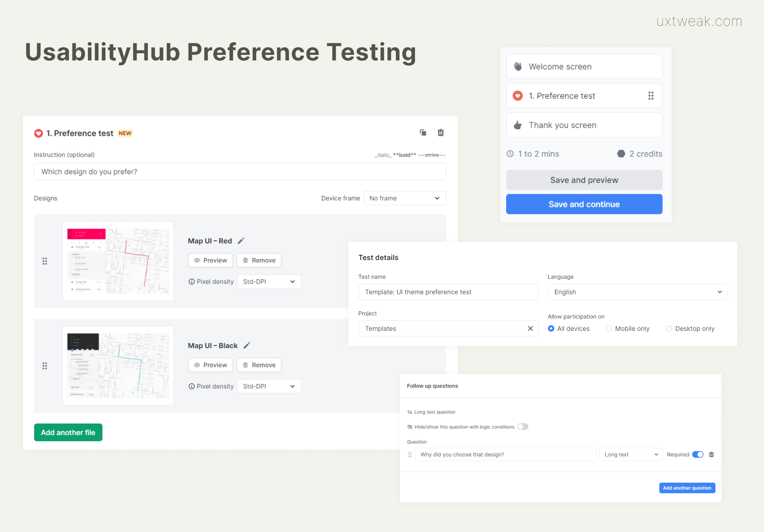Screen dimensions: 764x532
Task: Click the 'Test details' heading
Action: [x=378, y=257]
